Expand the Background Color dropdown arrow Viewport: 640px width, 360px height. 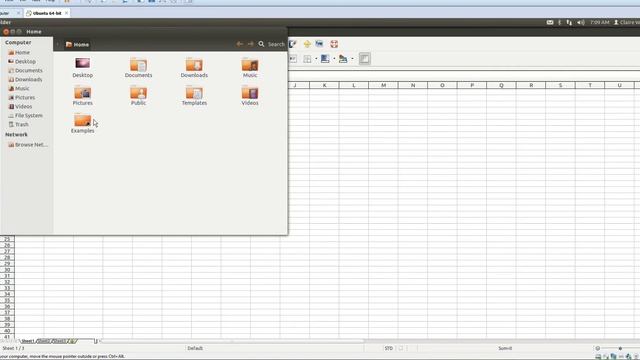pyautogui.click(x=334, y=59)
